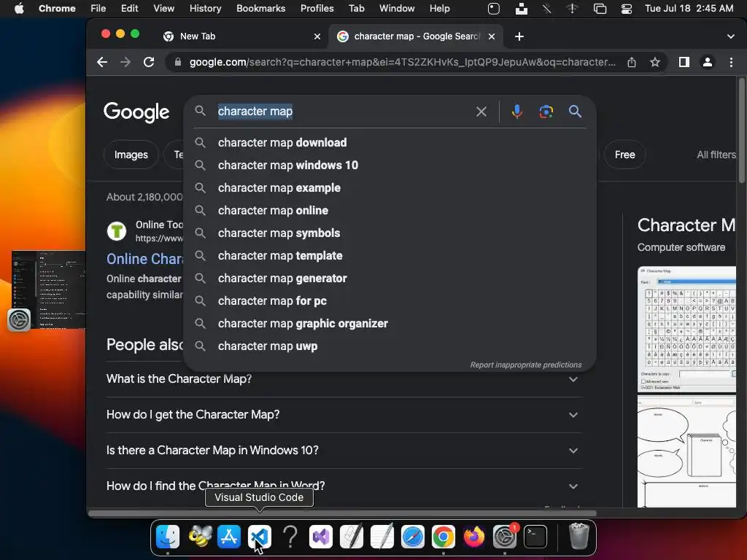Choose suggestion "character map uwp"

click(390, 346)
